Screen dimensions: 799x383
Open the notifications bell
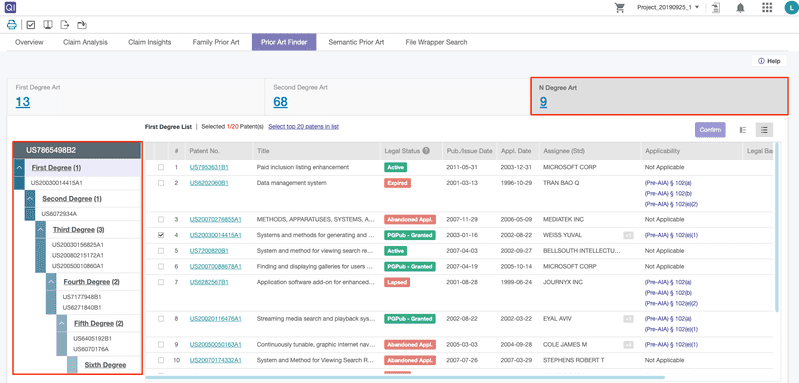point(740,8)
